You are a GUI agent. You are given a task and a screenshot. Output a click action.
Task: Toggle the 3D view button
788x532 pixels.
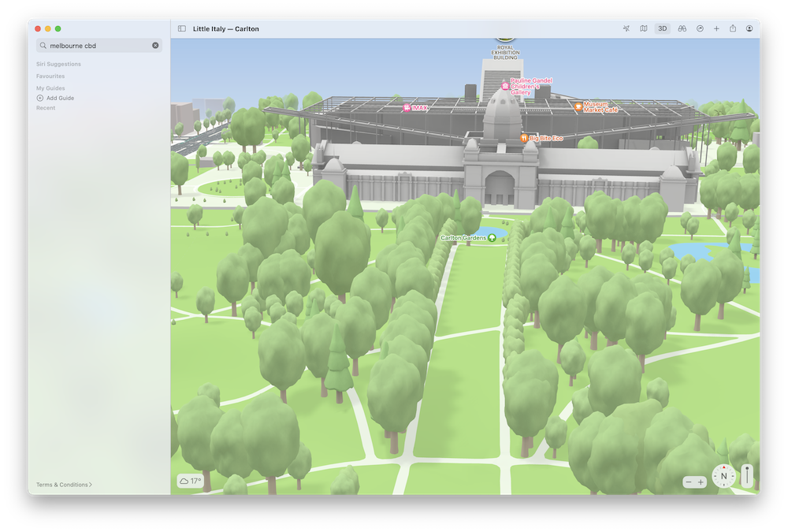click(663, 28)
